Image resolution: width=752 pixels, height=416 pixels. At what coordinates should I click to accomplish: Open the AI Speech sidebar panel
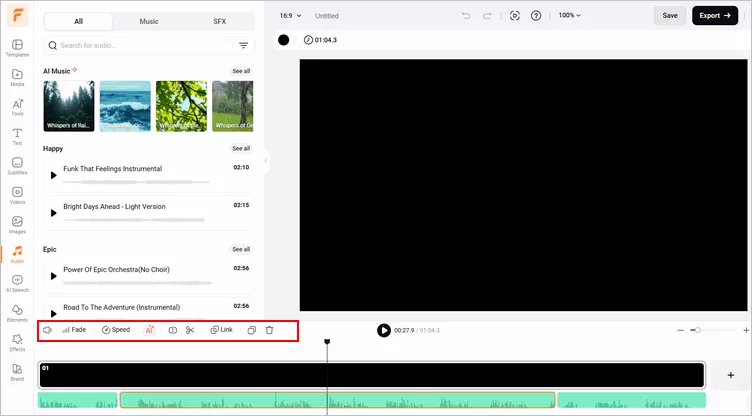click(x=17, y=284)
